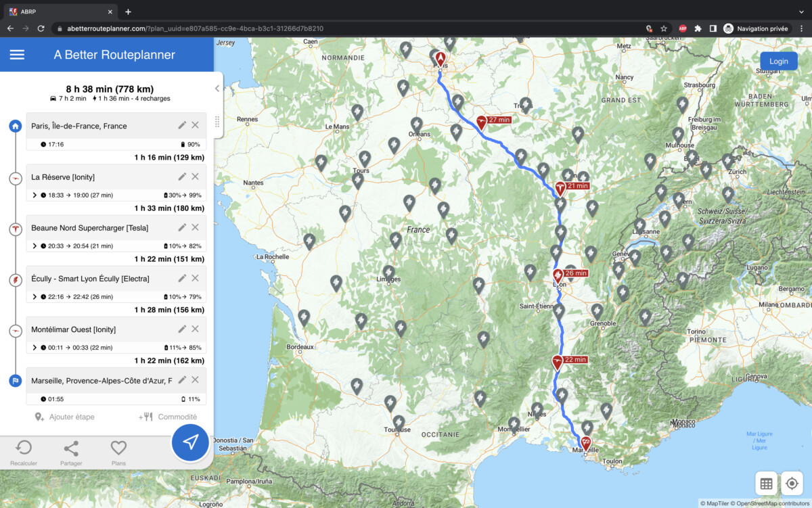Open the ABP extension icon
The width and height of the screenshot is (812, 508).
pyautogui.click(x=683, y=28)
